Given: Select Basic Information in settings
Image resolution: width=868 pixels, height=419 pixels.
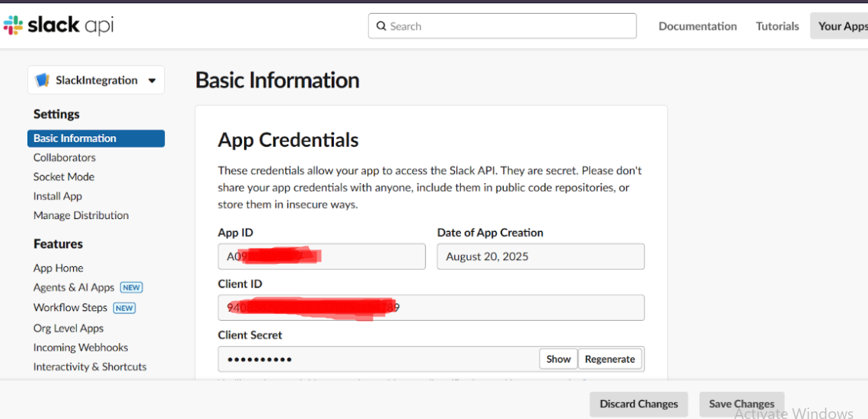Looking at the screenshot, I should coord(97,138).
